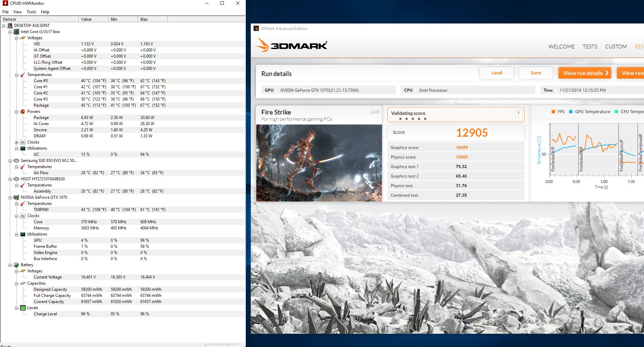Expand the Intel Core Clocks group
644x347 pixels.
[16, 142]
